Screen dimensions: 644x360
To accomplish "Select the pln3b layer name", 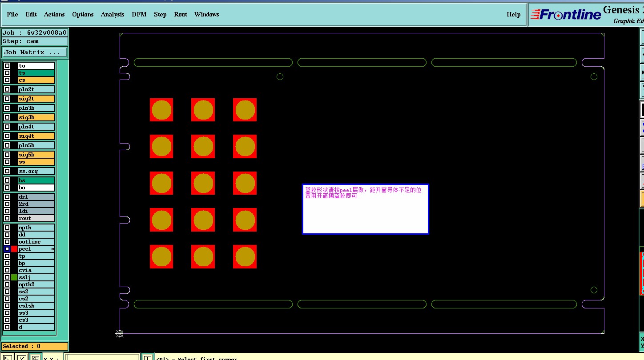I will click(36, 108).
